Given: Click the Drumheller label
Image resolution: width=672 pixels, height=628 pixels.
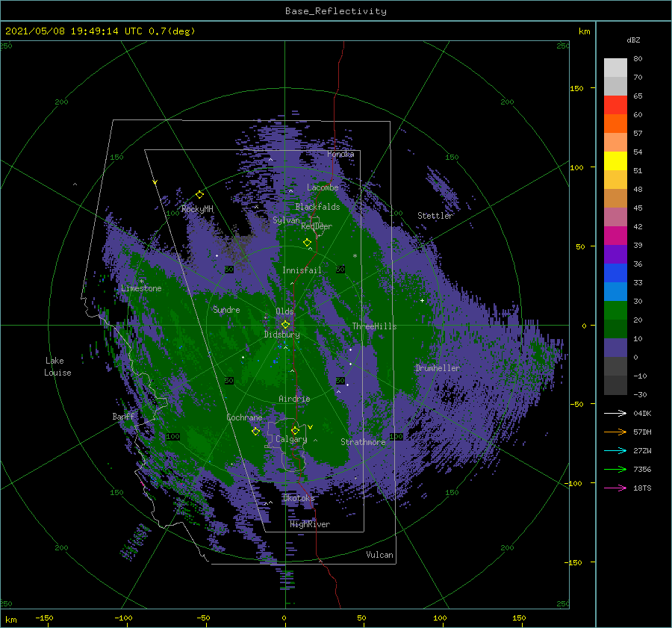Looking at the screenshot, I should click(x=438, y=368).
